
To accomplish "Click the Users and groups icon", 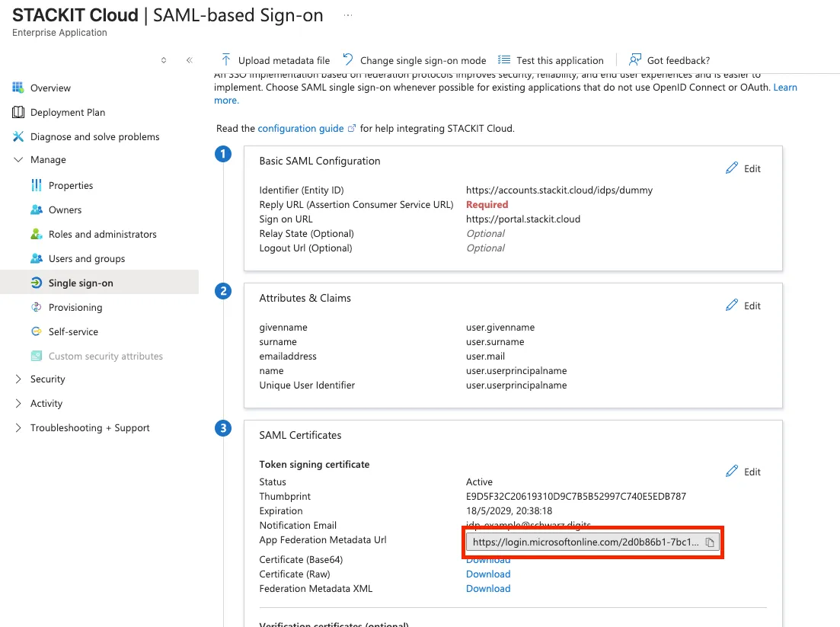I will tap(37, 258).
